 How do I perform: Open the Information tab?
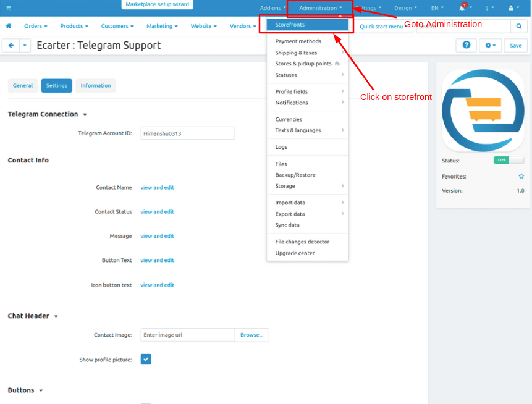pos(96,85)
